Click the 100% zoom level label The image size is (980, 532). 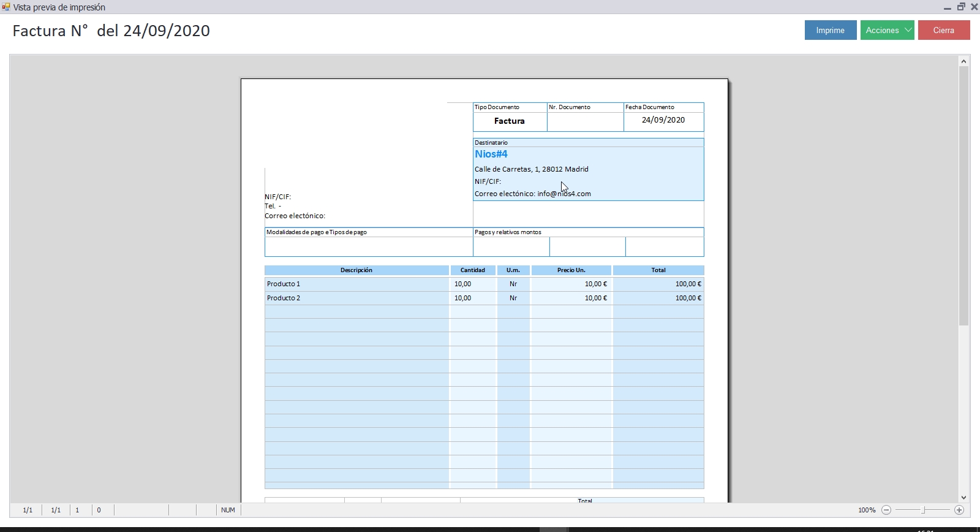[x=867, y=510]
